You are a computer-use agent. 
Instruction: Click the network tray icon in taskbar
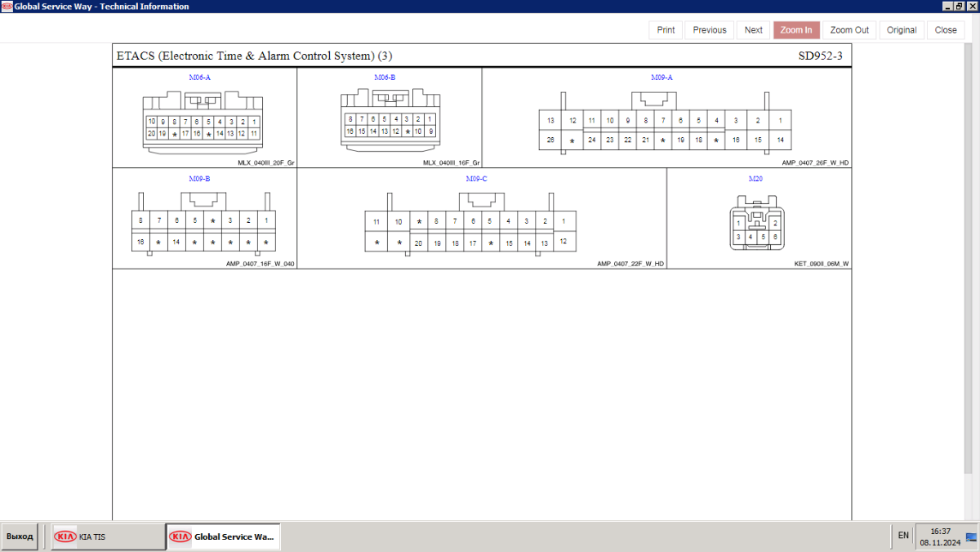971,536
